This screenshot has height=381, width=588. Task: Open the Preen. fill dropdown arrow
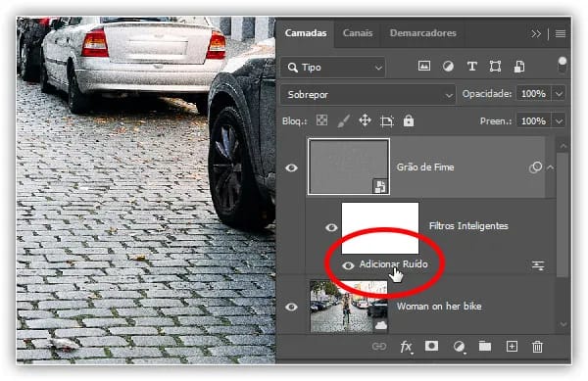click(x=559, y=121)
